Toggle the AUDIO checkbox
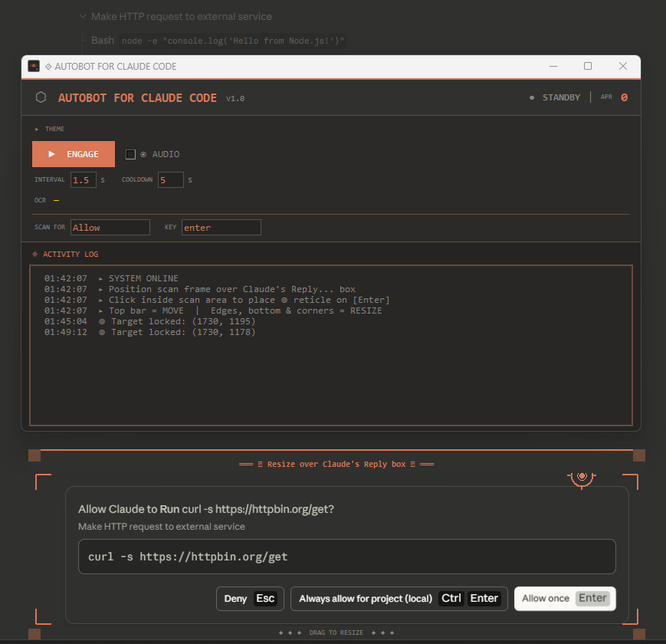666x644 pixels. point(131,154)
